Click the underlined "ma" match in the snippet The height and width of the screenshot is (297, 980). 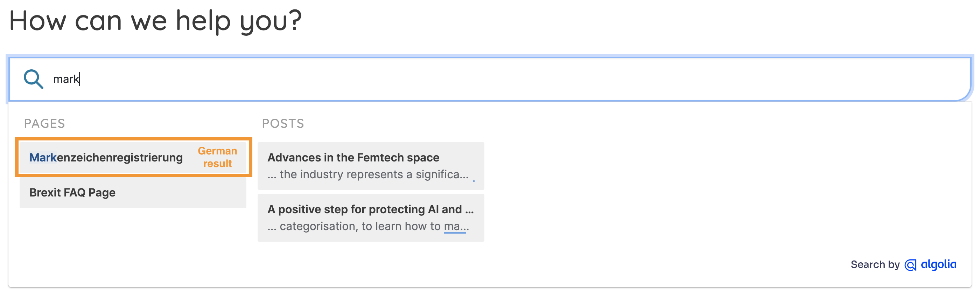tap(452, 226)
